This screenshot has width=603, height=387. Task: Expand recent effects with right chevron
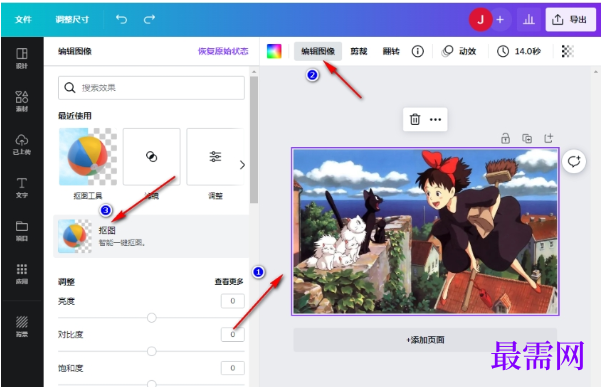coord(242,165)
